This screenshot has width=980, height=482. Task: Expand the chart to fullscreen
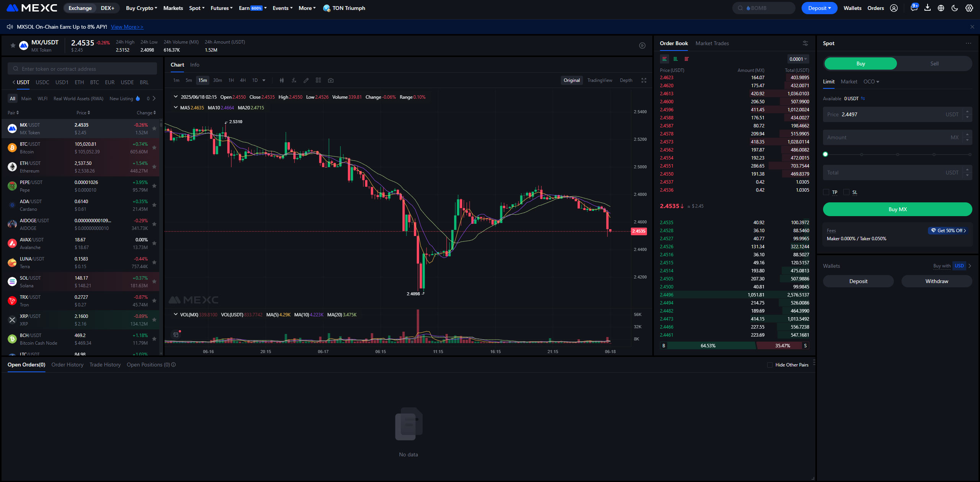tap(644, 80)
